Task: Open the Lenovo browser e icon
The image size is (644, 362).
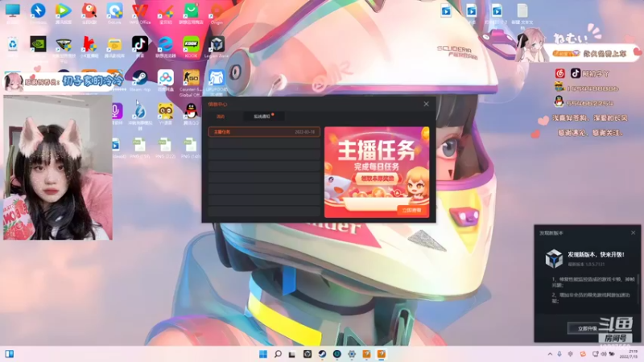Action: [x=166, y=44]
